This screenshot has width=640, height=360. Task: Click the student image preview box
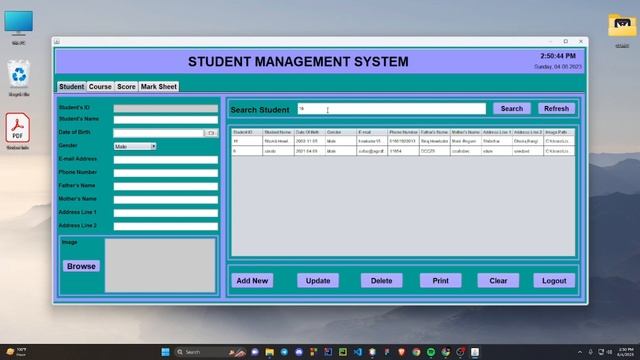click(x=160, y=265)
